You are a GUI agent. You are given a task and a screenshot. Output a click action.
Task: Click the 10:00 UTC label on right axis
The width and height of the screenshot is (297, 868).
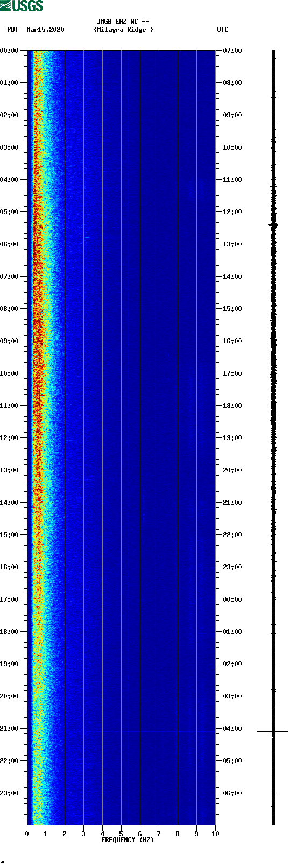coord(232,147)
